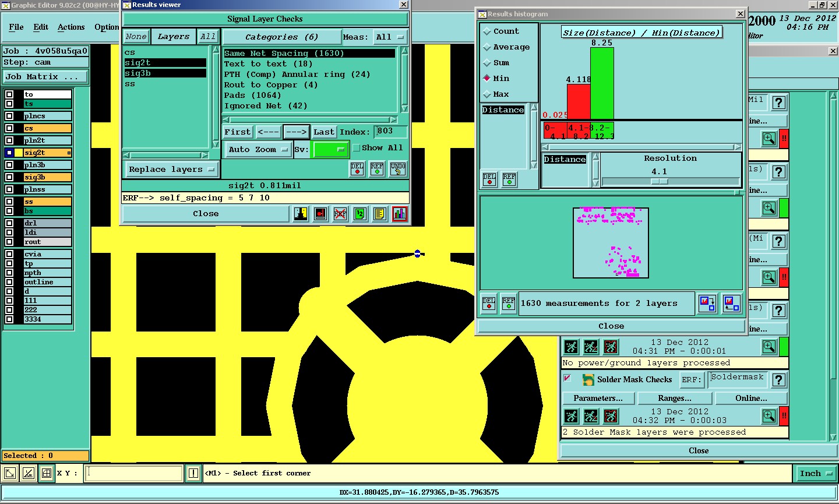This screenshot has height=504, width=839.
Task: Click DEL icon below Distance list in histogram
Action: pyautogui.click(x=489, y=179)
